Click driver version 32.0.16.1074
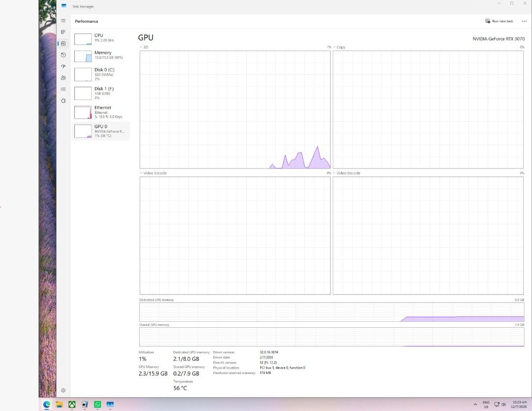 [269, 352]
